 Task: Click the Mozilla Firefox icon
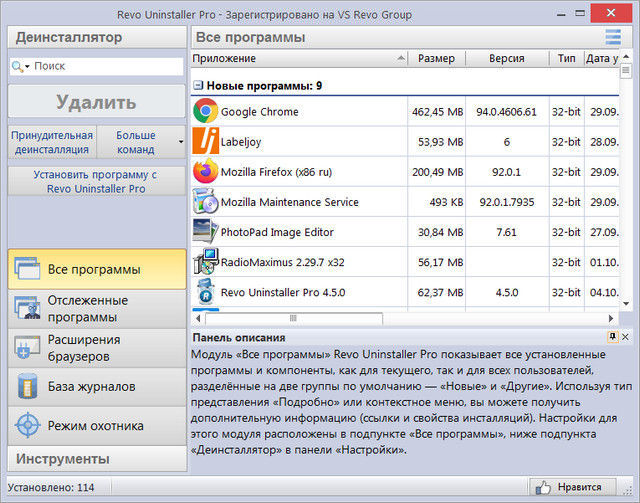[206, 171]
